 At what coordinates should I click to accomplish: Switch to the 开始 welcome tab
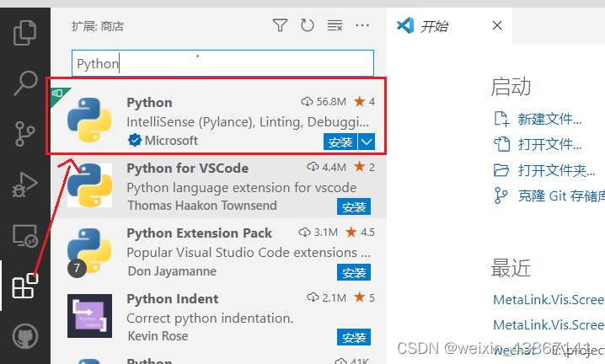(434, 26)
